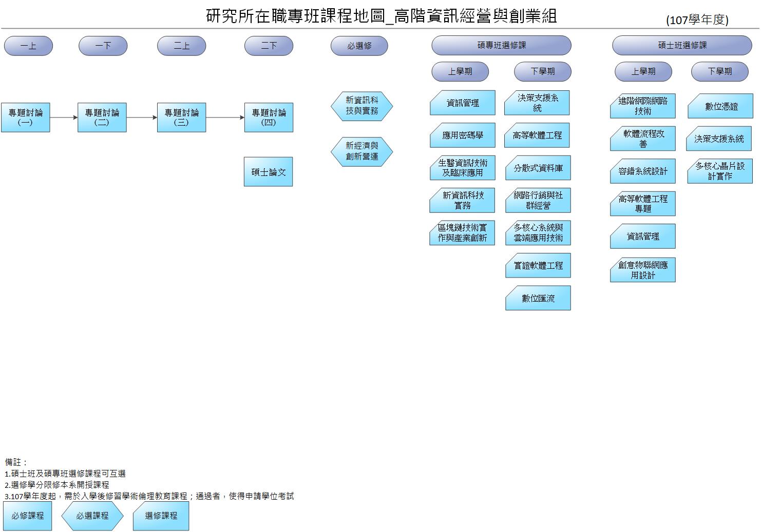Screen dimensions: 761x532
Task: Click the 專題討論(一) course box
Action: (x=25, y=117)
